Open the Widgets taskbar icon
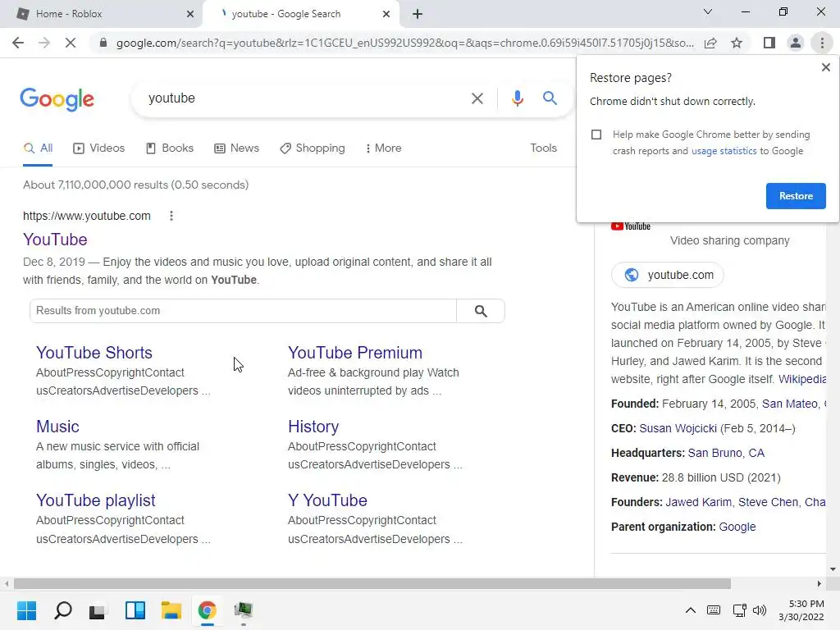Viewport: 840px width, 630px height. [x=135, y=610]
